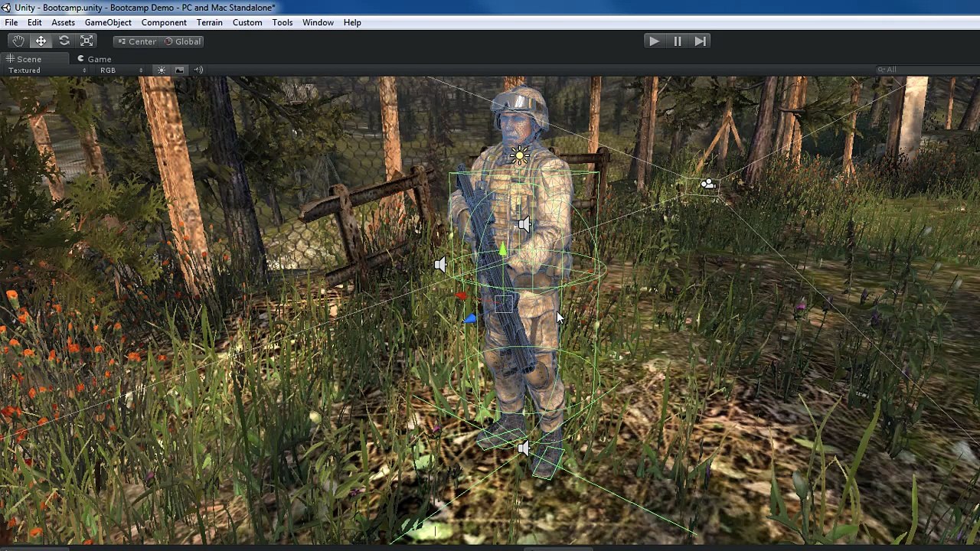The width and height of the screenshot is (980, 551).
Task: Select the Rotate transform tool
Action: pyautogui.click(x=64, y=41)
